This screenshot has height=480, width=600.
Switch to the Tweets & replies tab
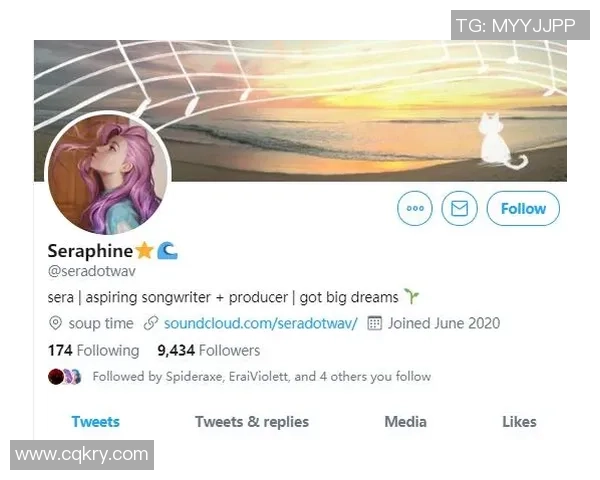(251, 421)
